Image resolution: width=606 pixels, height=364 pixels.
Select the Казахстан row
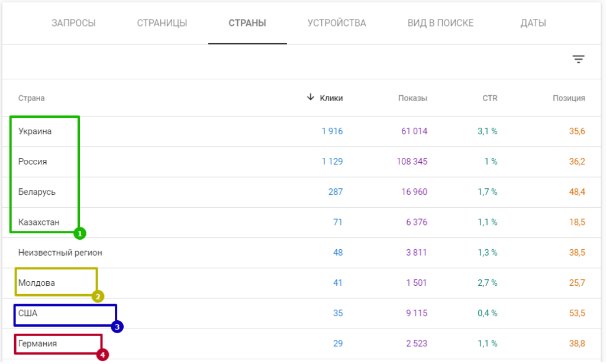[x=301, y=222]
